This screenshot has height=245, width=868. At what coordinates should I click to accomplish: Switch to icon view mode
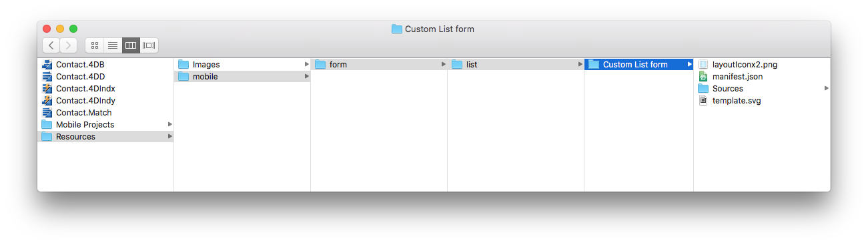click(95, 45)
